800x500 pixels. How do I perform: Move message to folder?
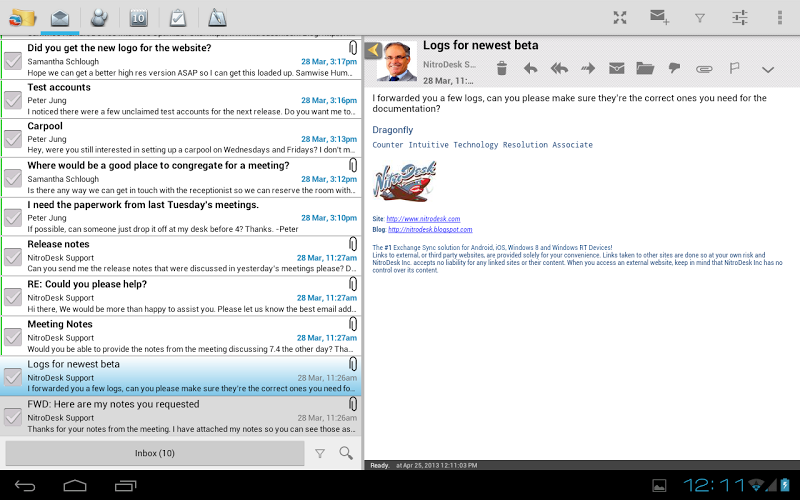(x=645, y=68)
